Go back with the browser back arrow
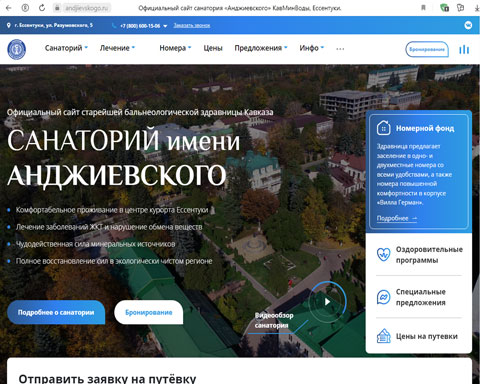Image resolution: width=480 pixels, height=384 pixels. pyautogui.click(x=9, y=8)
